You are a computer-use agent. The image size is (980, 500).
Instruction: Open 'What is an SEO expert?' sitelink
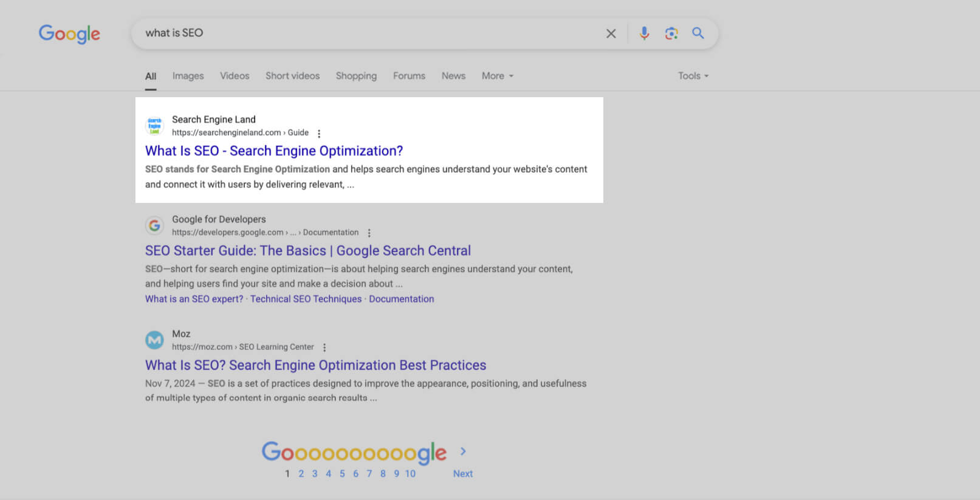194,299
